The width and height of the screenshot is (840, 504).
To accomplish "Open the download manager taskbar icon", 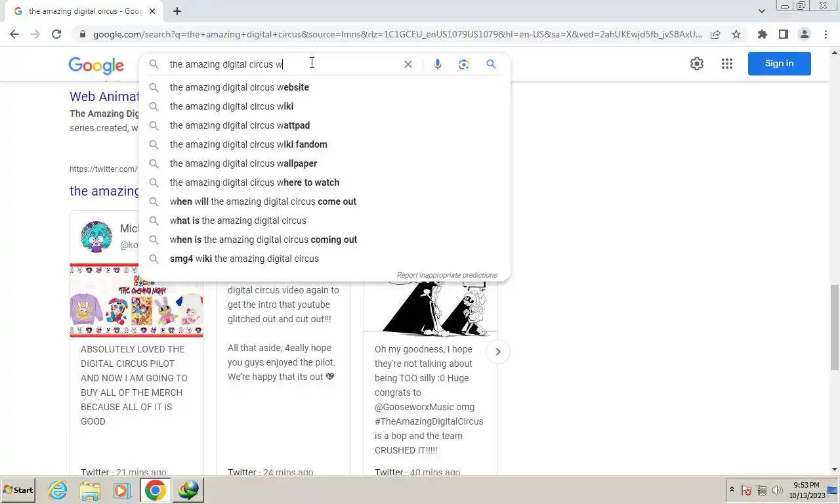I will coord(188,490).
